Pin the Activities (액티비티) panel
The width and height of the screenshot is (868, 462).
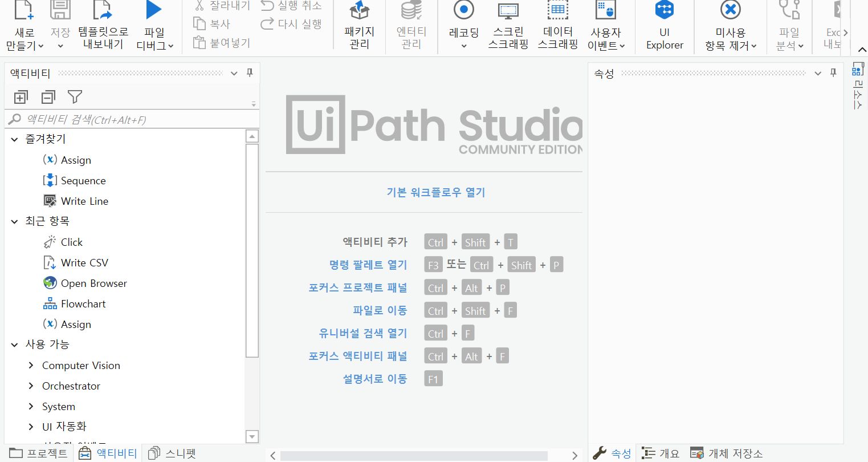pos(250,72)
